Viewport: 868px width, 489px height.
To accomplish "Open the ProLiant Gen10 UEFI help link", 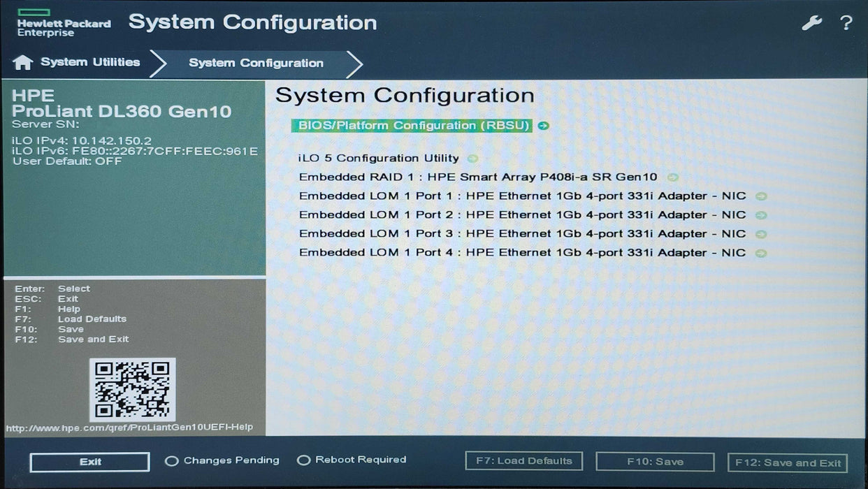I will [x=128, y=428].
